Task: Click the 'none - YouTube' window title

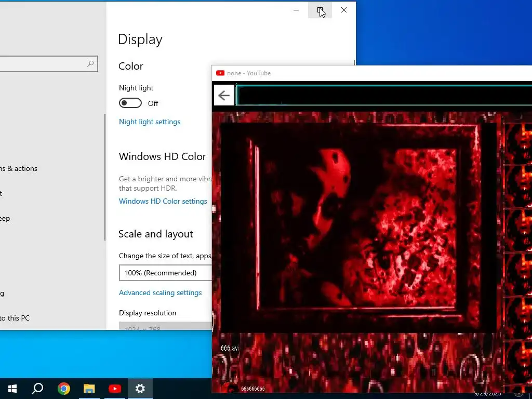Action: click(249, 73)
